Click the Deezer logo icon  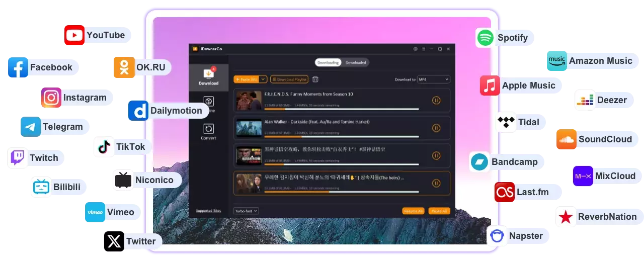[585, 100]
